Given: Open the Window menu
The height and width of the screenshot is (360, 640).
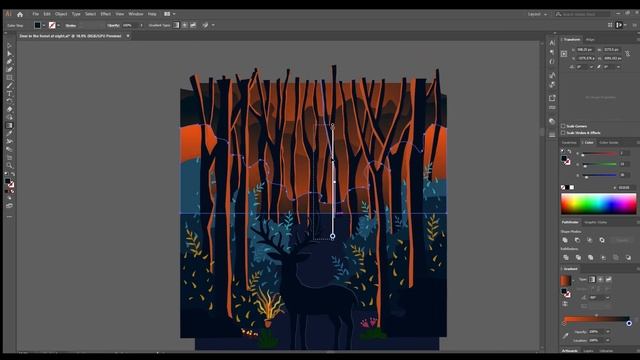Looking at the screenshot, I should coord(136,14).
